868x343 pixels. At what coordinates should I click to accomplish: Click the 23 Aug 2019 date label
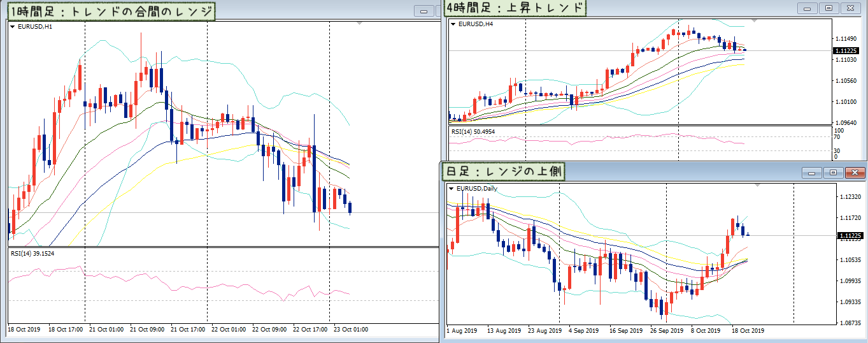point(546,331)
